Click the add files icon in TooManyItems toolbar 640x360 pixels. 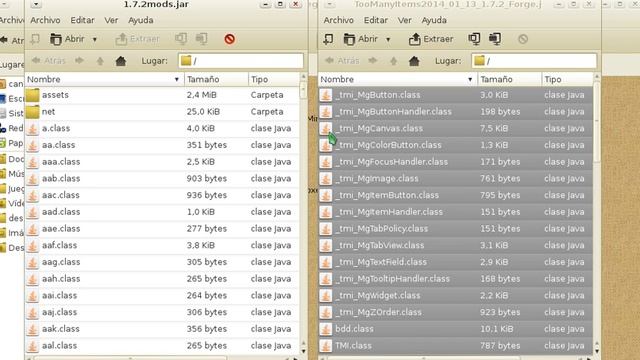point(474,39)
